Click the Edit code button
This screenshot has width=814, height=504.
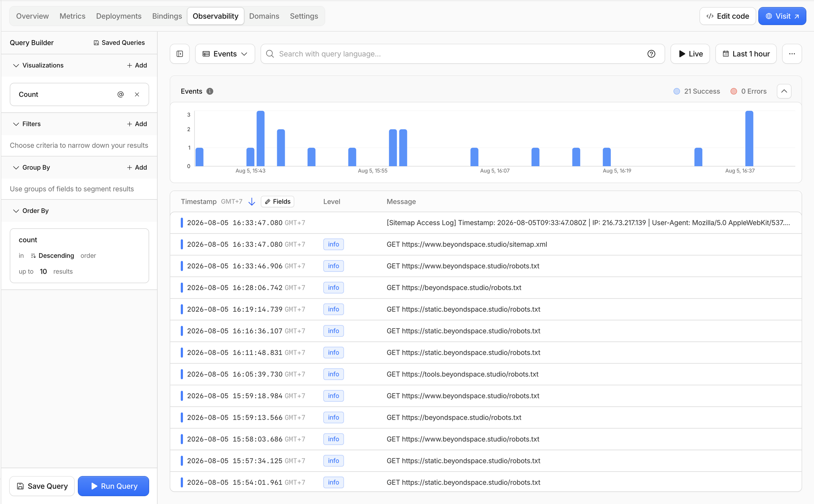pos(727,16)
